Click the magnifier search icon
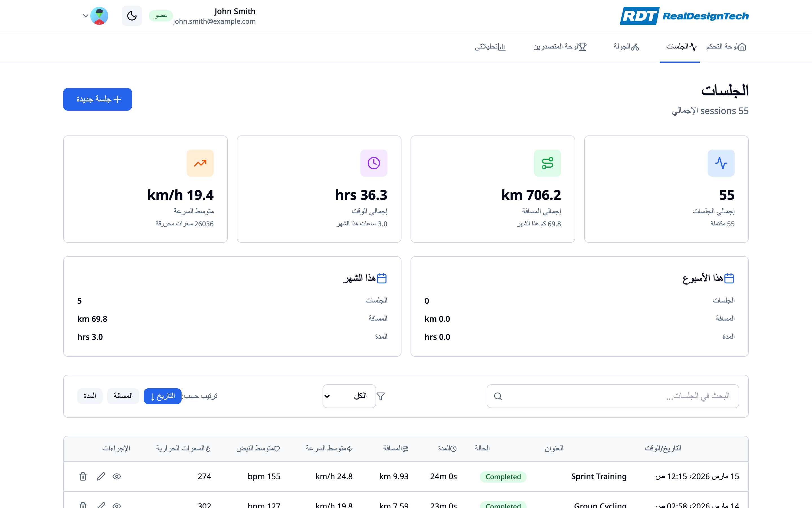The image size is (812, 508). 498,396
